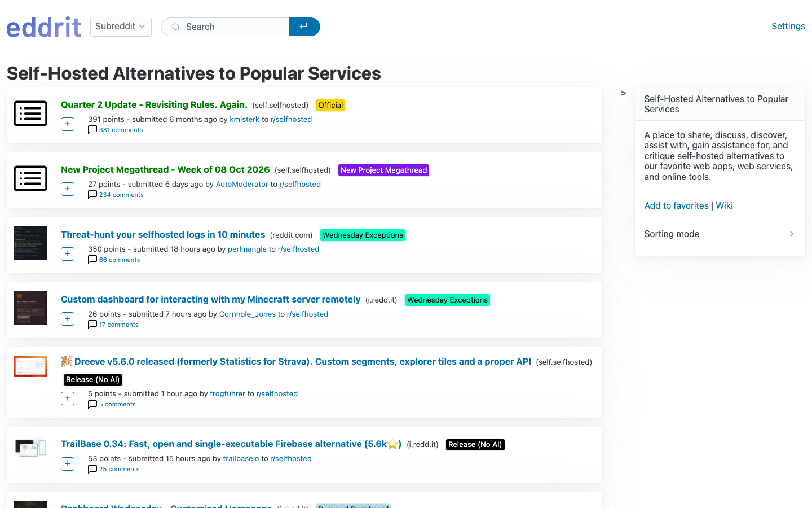812x508 pixels.
Task: Click Wednesday Exceptions flair on Threat-hunt post
Action: [363, 235]
